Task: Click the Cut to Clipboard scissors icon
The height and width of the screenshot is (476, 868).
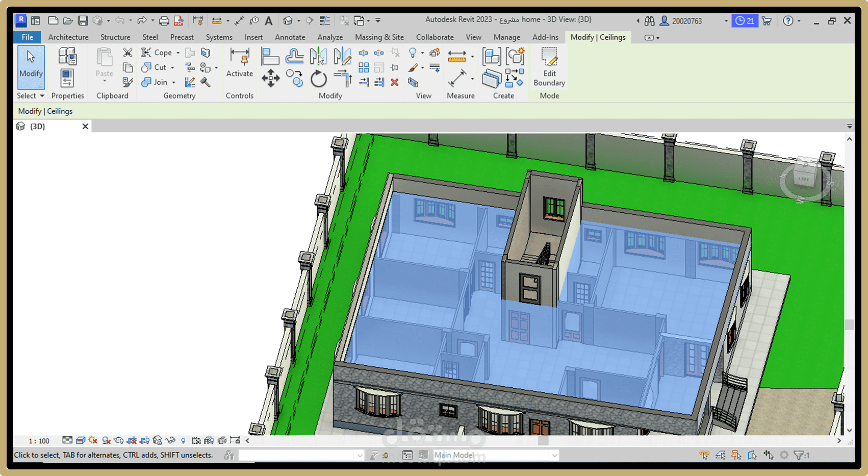Action: pos(127,53)
